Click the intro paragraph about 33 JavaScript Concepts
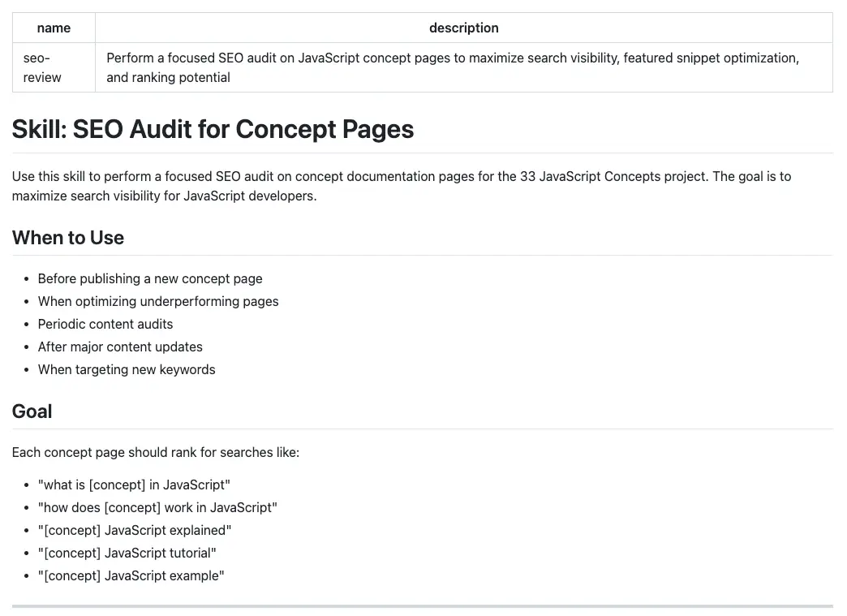Screen dimensions: 847x616 (x=401, y=186)
